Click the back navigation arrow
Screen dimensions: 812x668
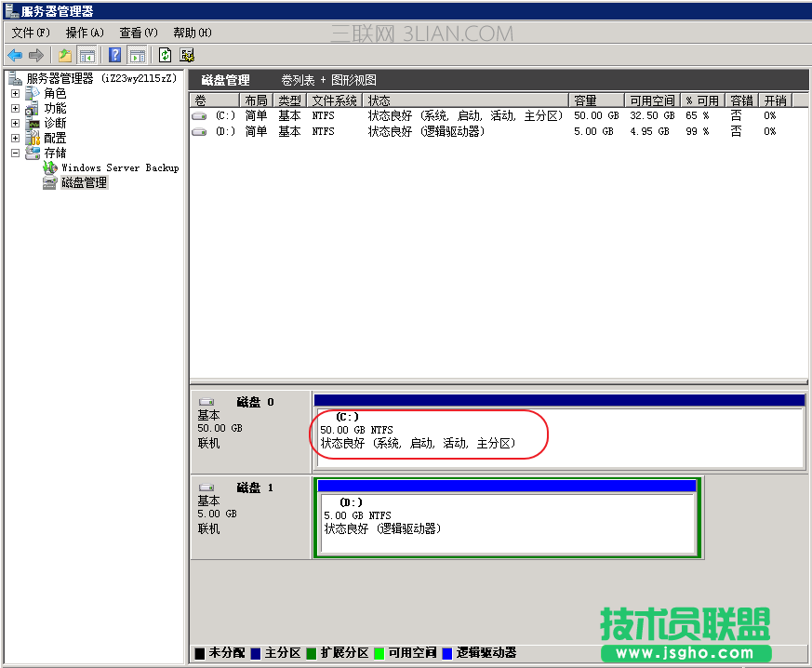click(16, 55)
